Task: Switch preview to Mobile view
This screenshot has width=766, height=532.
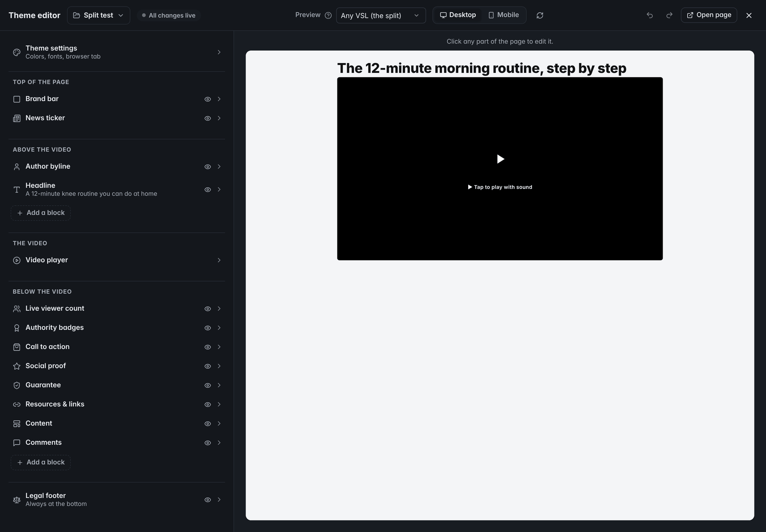Action: (503, 15)
